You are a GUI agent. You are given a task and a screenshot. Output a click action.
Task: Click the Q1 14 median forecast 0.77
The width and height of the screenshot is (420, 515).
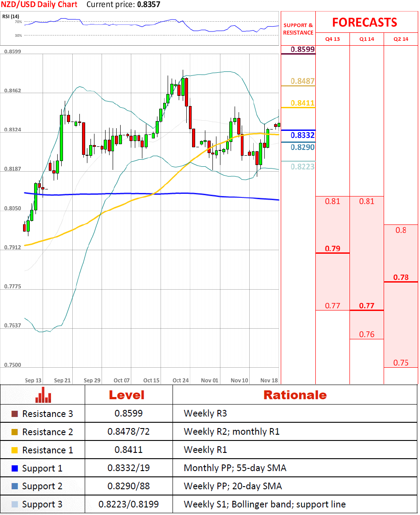pyautogui.click(x=366, y=306)
